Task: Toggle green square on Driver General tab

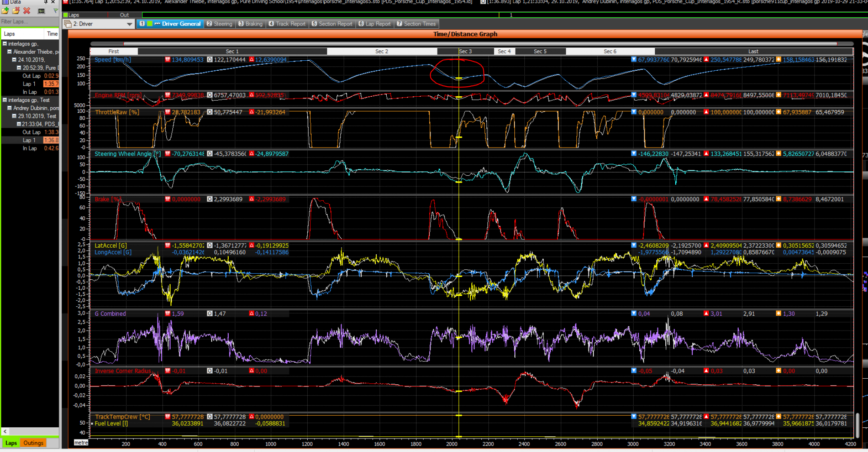Action: [150, 24]
